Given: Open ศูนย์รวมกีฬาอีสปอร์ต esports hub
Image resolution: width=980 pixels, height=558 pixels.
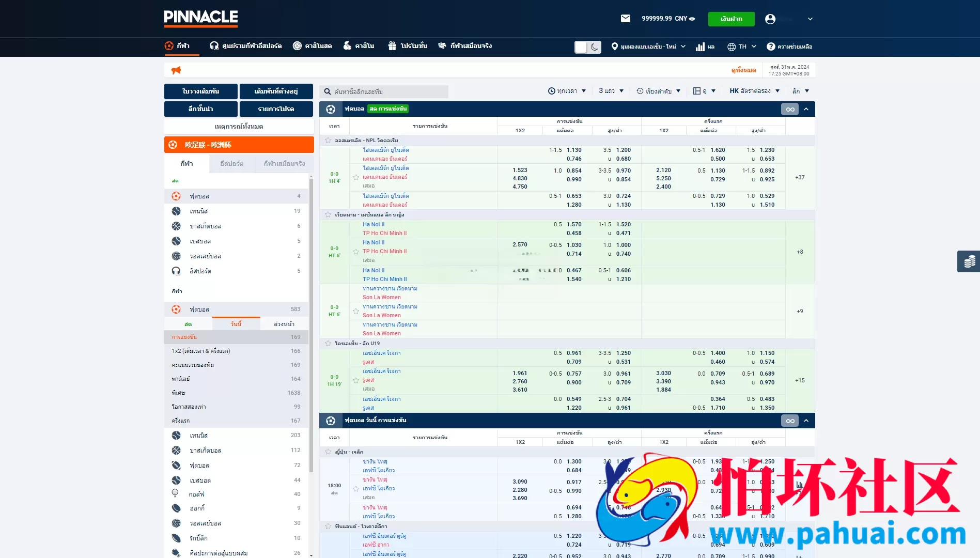Looking at the screenshot, I should coord(246,45).
